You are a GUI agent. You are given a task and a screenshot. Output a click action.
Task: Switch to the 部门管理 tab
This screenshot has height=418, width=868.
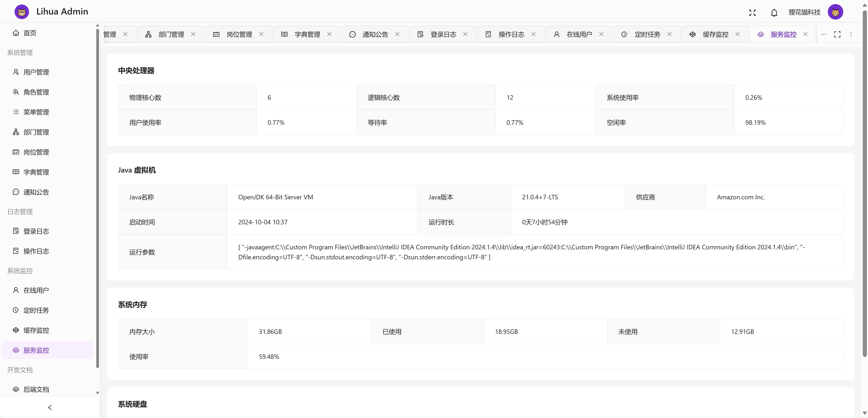point(171,34)
